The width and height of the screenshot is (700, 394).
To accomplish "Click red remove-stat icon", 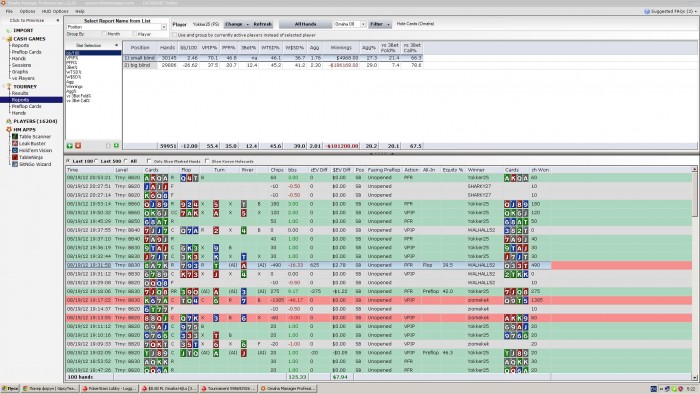I will click(x=78, y=146).
